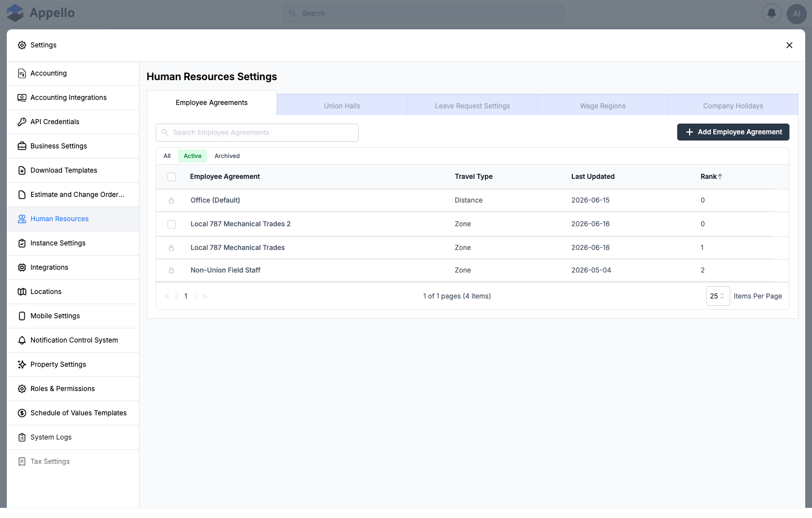Click the Accounting Integrations icon

[x=22, y=98]
